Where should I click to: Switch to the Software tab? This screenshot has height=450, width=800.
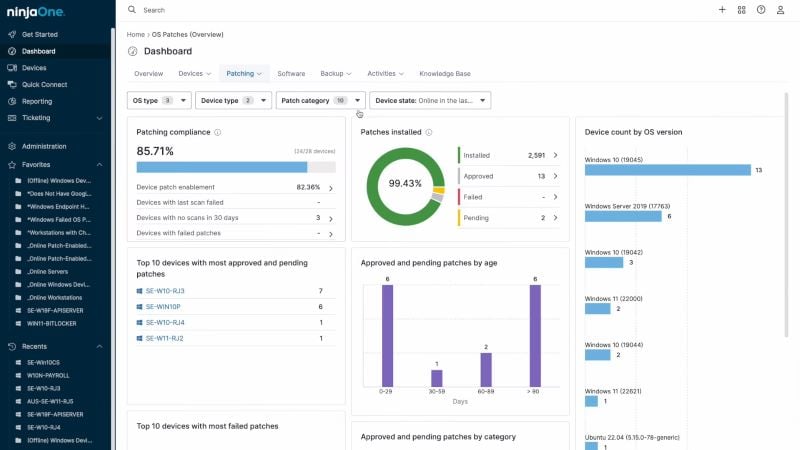(291, 73)
